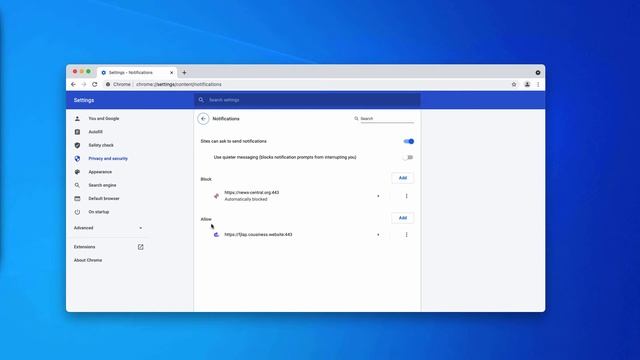
Task: Click the Default browser window icon
Action: tap(77, 198)
